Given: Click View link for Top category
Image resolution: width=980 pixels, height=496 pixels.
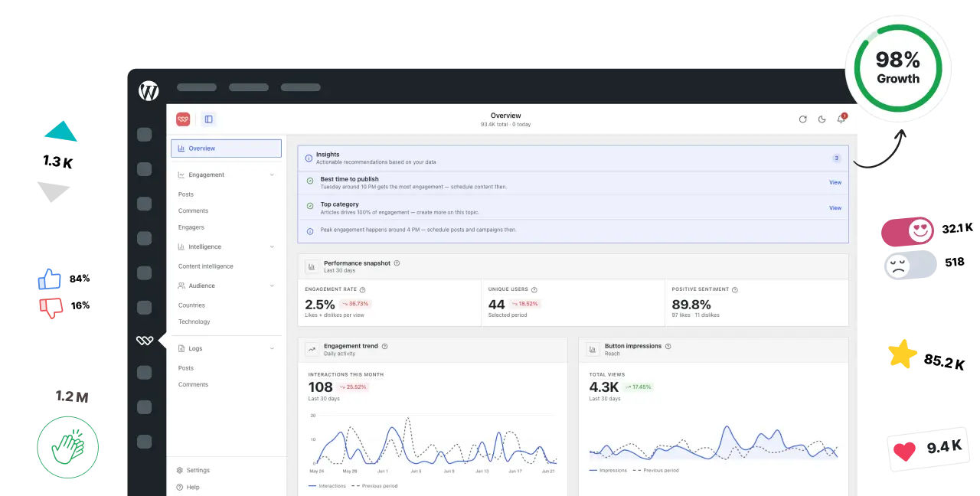Looking at the screenshot, I should pyautogui.click(x=835, y=207).
